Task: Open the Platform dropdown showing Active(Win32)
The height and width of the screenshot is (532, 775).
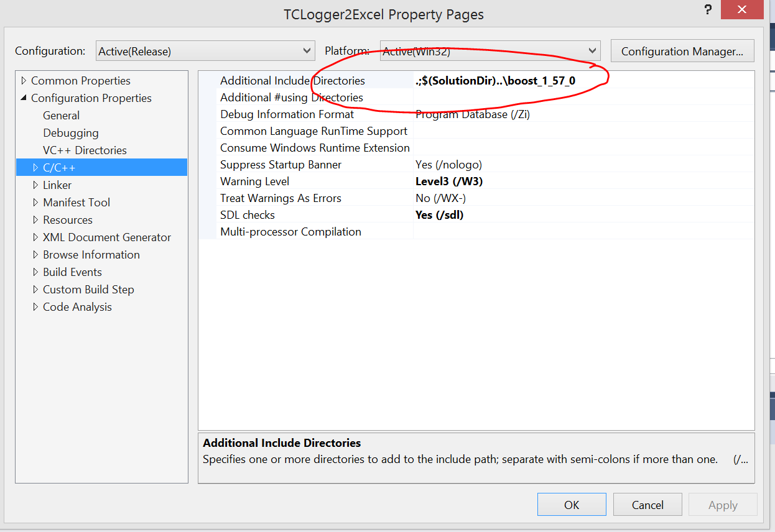Action: (490, 51)
